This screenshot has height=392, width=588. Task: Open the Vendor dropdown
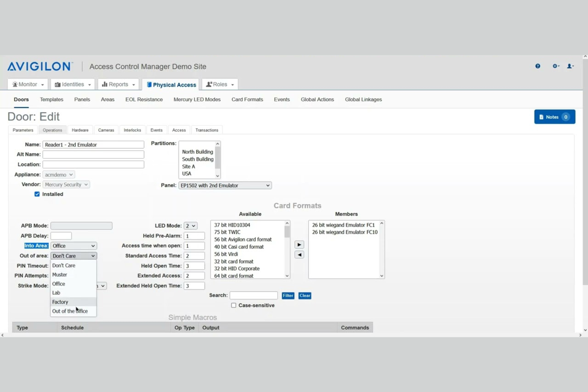tap(66, 185)
